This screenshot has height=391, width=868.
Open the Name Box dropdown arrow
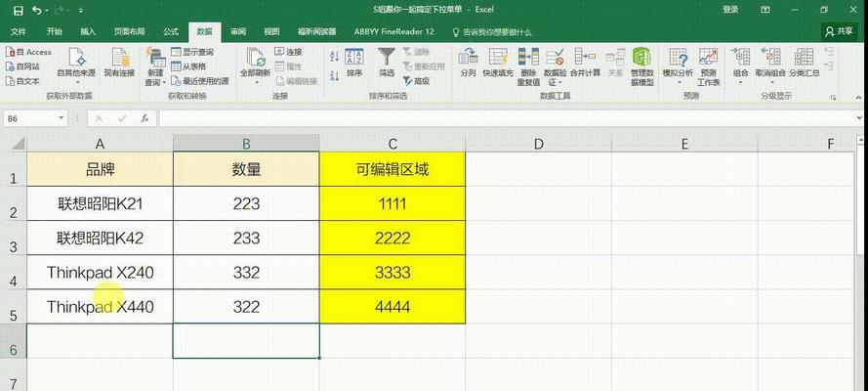coord(61,118)
